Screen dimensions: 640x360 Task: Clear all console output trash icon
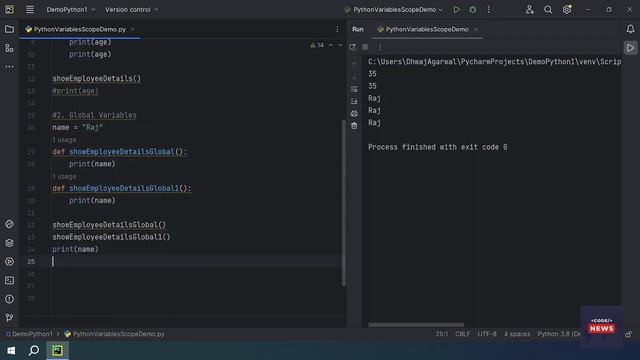tap(354, 126)
